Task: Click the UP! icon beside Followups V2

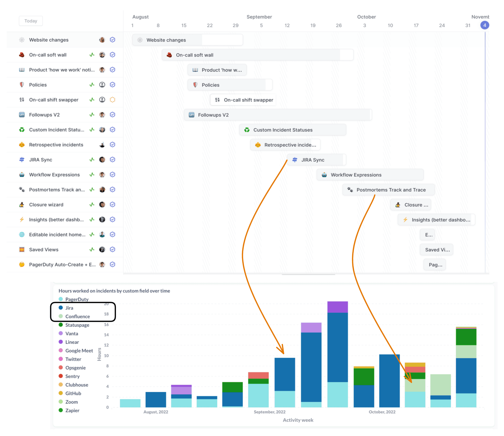Action: pyautogui.click(x=22, y=114)
